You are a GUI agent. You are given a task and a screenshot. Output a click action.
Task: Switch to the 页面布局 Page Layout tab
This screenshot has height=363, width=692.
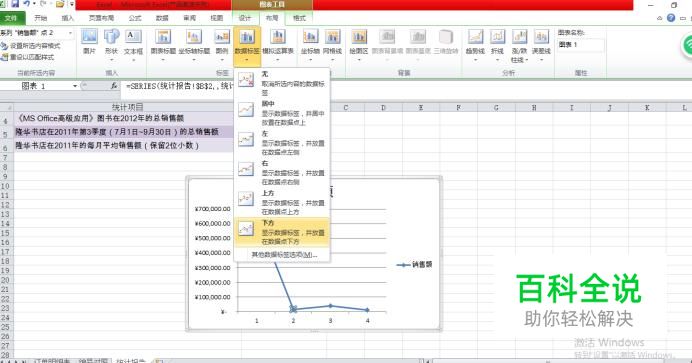click(x=102, y=18)
